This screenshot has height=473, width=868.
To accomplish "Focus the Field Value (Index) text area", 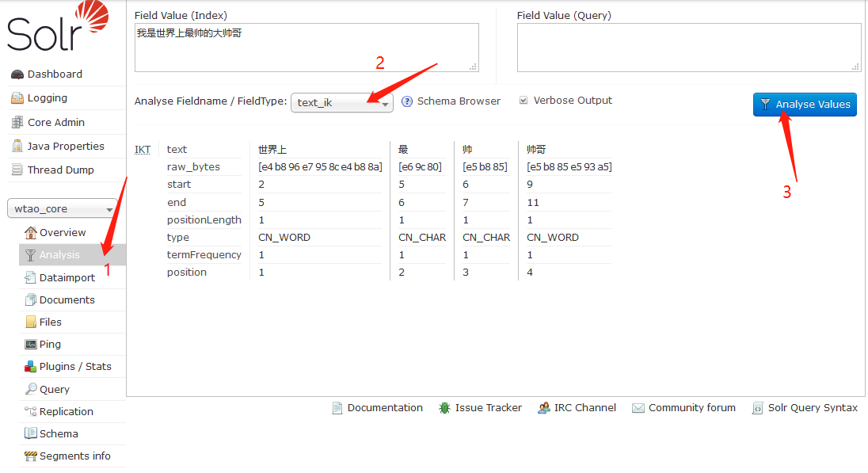I will (306, 48).
